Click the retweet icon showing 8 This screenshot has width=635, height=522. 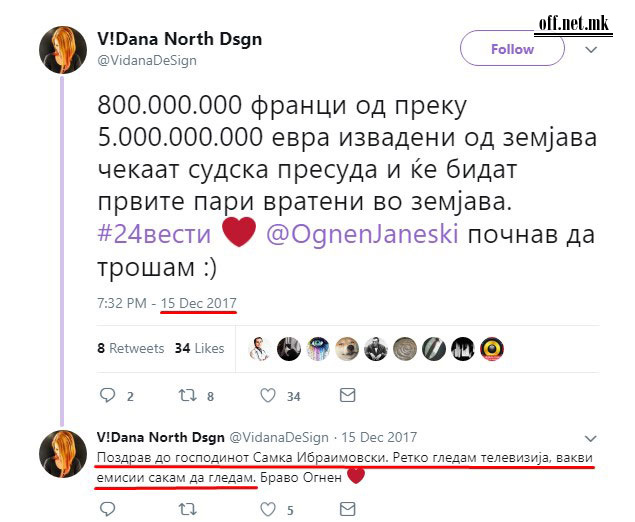(x=188, y=395)
